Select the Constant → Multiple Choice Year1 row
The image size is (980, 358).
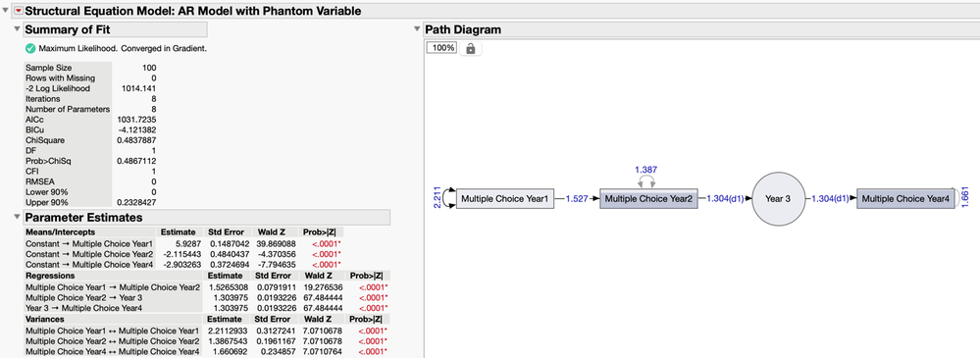pyautogui.click(x=183, y=243)
